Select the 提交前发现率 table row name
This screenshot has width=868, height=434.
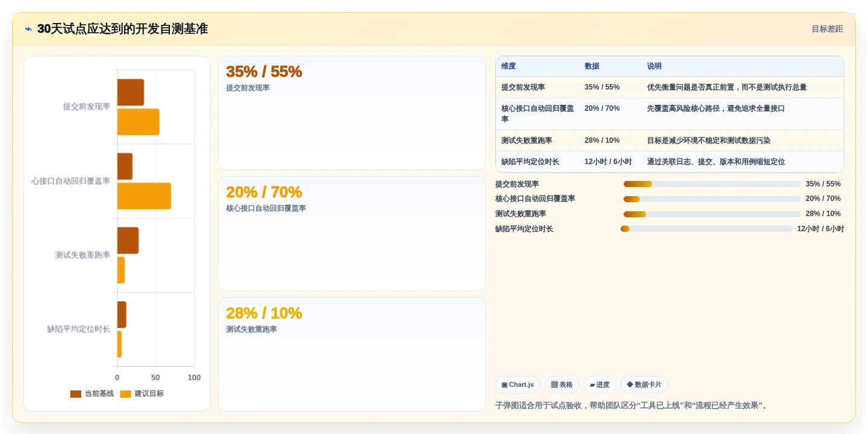click(x=523, y=87)
